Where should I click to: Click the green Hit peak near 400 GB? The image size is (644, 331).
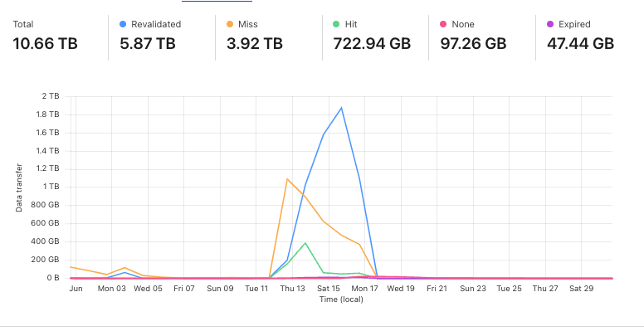pyautogui.click(x=305, y=243)
